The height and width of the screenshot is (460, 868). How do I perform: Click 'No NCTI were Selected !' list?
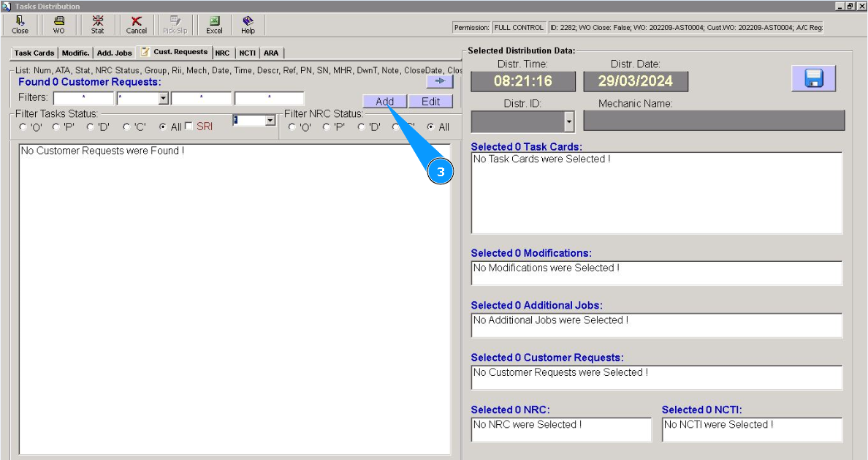tap(753, 429)
